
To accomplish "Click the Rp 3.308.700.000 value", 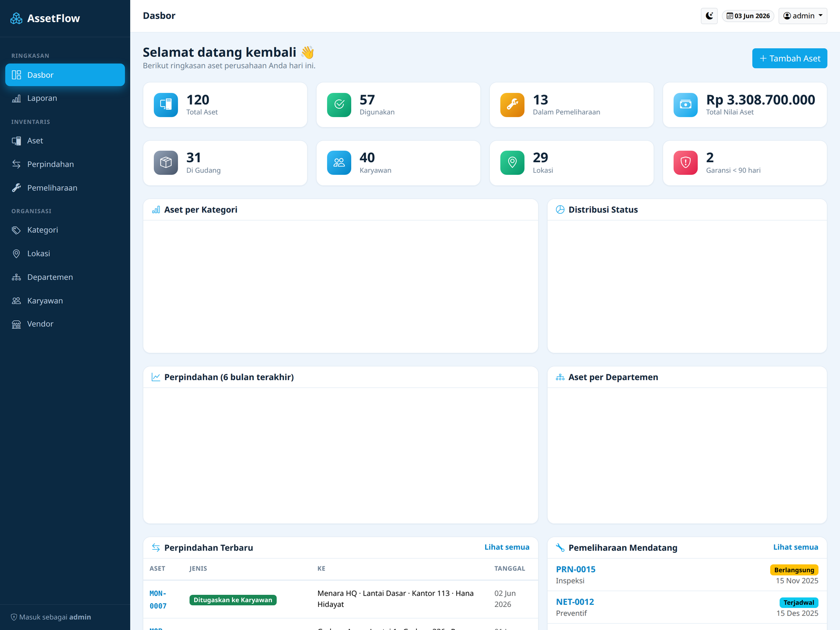I will click(x=761, y=100).
